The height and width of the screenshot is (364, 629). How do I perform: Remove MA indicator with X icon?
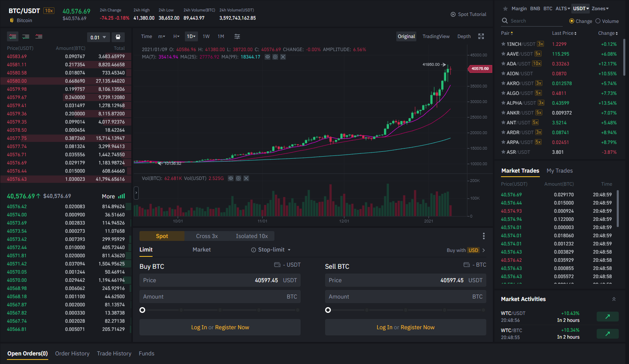(x=283, y=57)
